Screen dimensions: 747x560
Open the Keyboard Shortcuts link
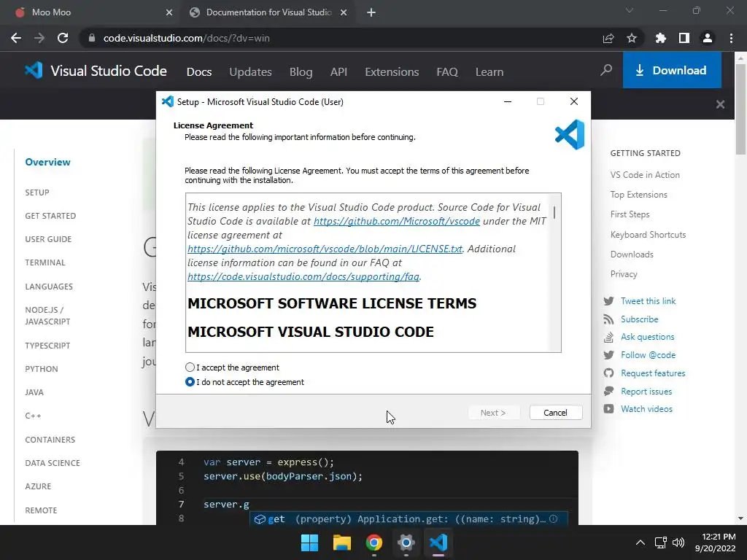tap(648, 234)
